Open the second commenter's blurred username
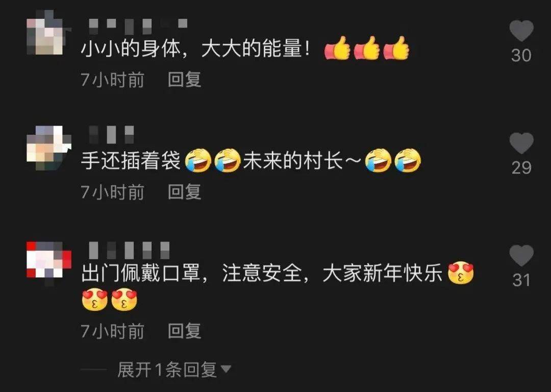Screen dimensions: 551x392 tap(111, 135)
